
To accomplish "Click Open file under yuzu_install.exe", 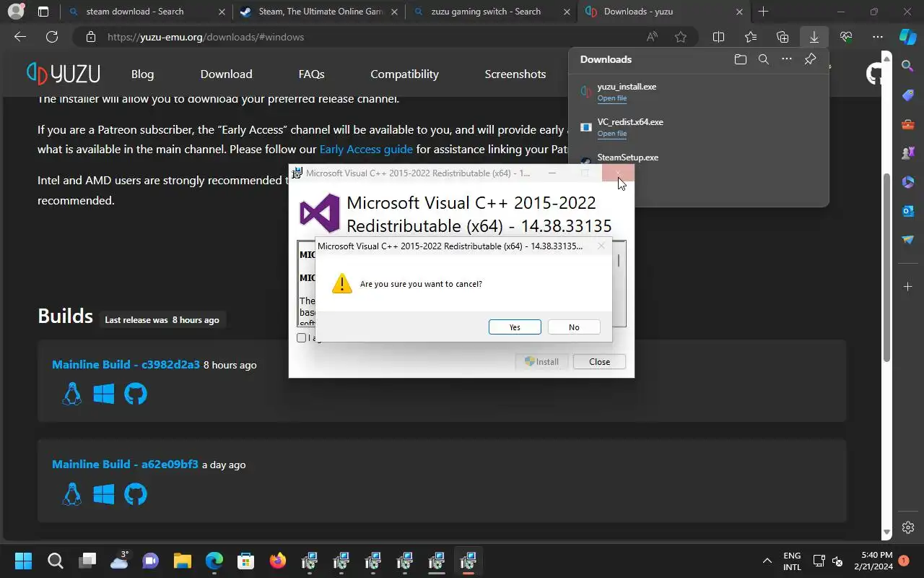I will [x=612, y=98].
